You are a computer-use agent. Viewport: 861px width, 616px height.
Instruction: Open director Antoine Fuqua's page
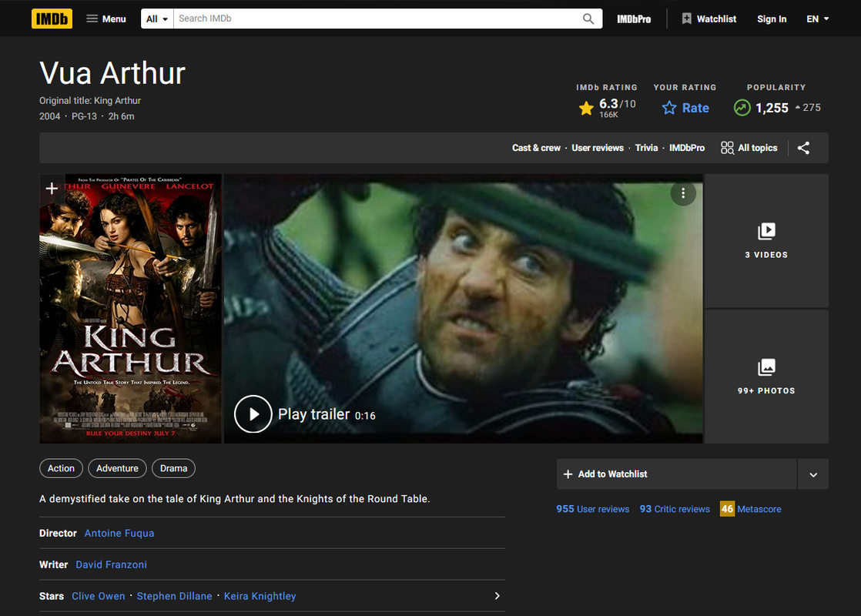click(x=119, y=533)
